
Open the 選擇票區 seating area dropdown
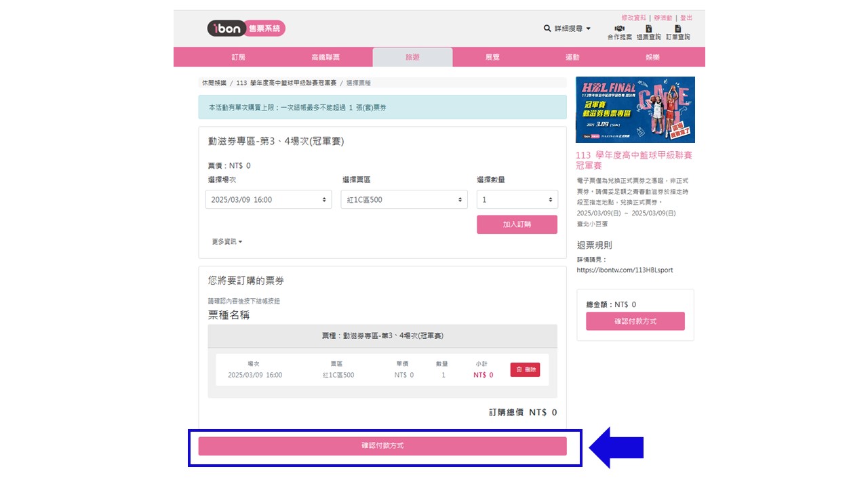click(404, 200)
